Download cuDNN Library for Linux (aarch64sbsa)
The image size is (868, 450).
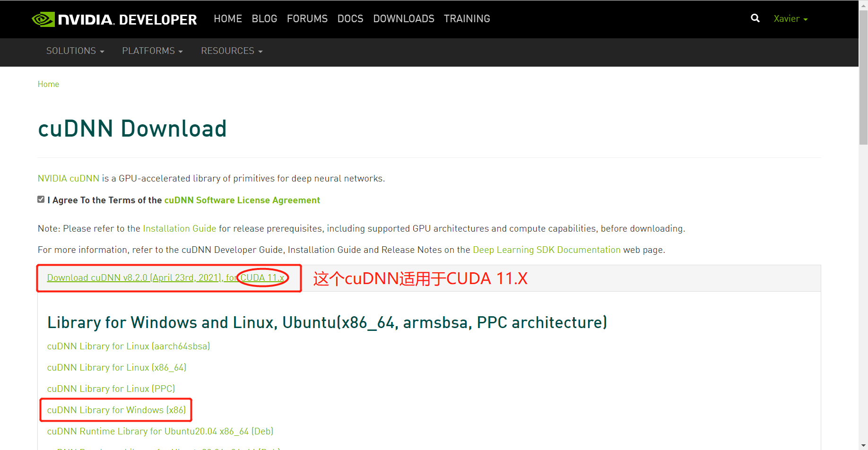click(x=129, y=346)
